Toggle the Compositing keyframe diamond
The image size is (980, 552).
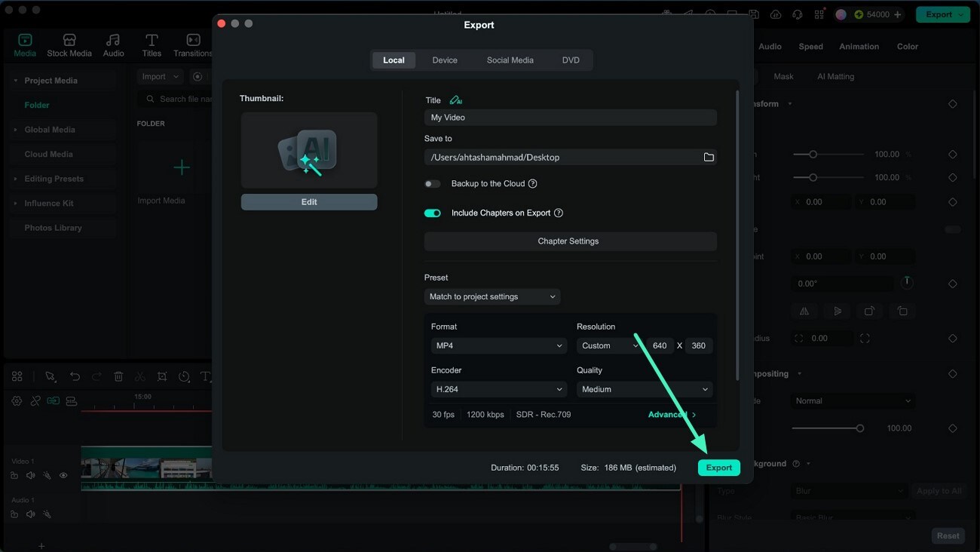pos(953,374)
